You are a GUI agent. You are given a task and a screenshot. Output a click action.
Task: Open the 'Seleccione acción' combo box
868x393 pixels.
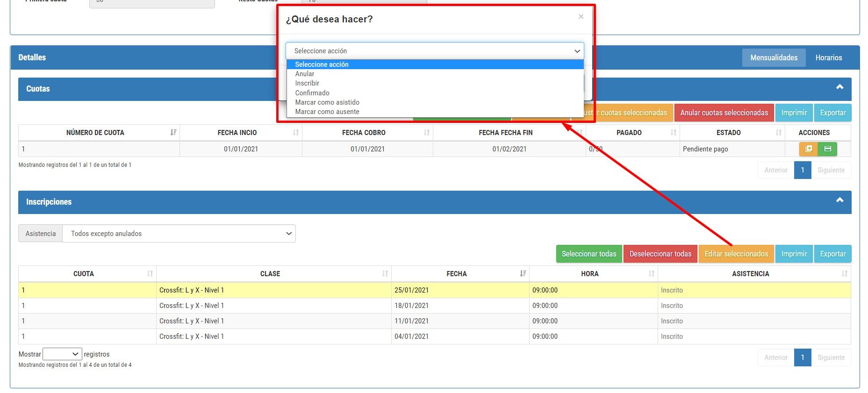[x=435, y=51]
